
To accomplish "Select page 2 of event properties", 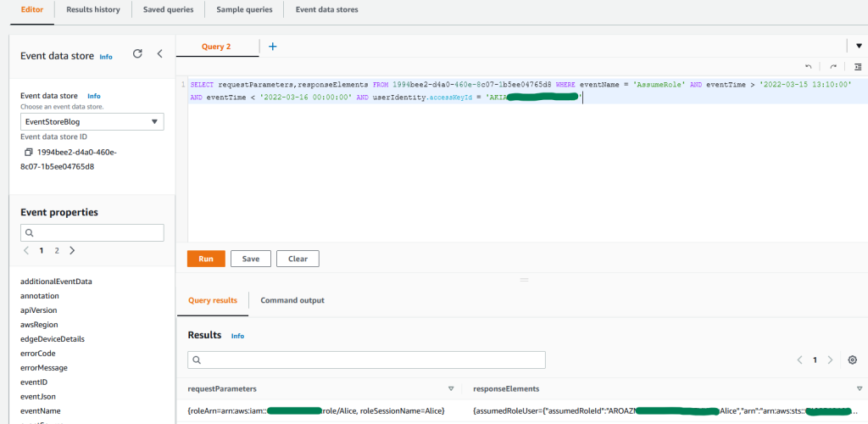I will (x=57, y=250).
